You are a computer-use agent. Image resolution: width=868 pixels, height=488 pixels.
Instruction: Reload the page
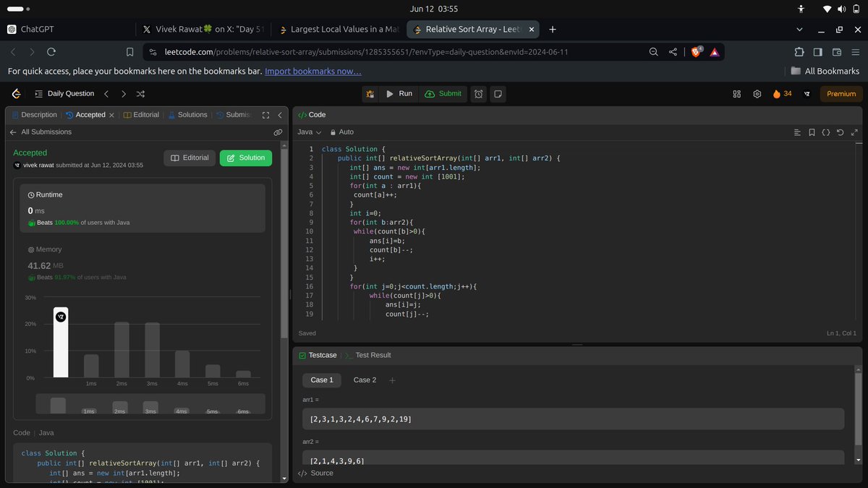[x=51, y=52]
